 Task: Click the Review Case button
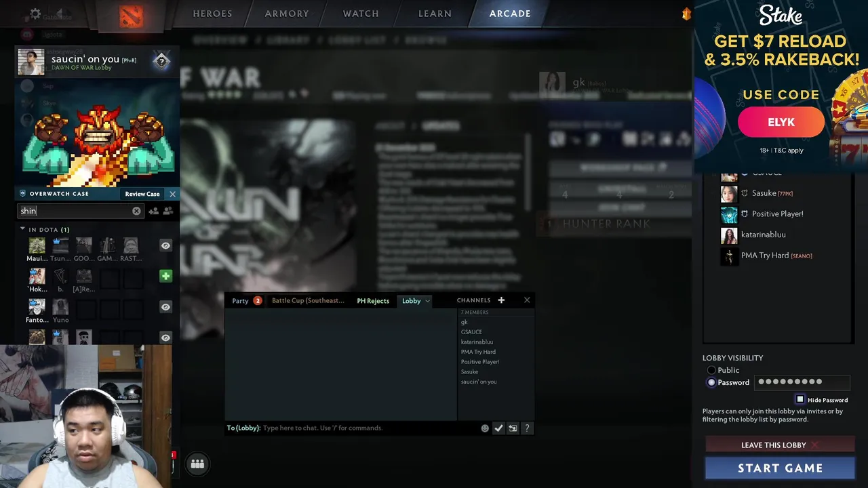tap(142, 194)
